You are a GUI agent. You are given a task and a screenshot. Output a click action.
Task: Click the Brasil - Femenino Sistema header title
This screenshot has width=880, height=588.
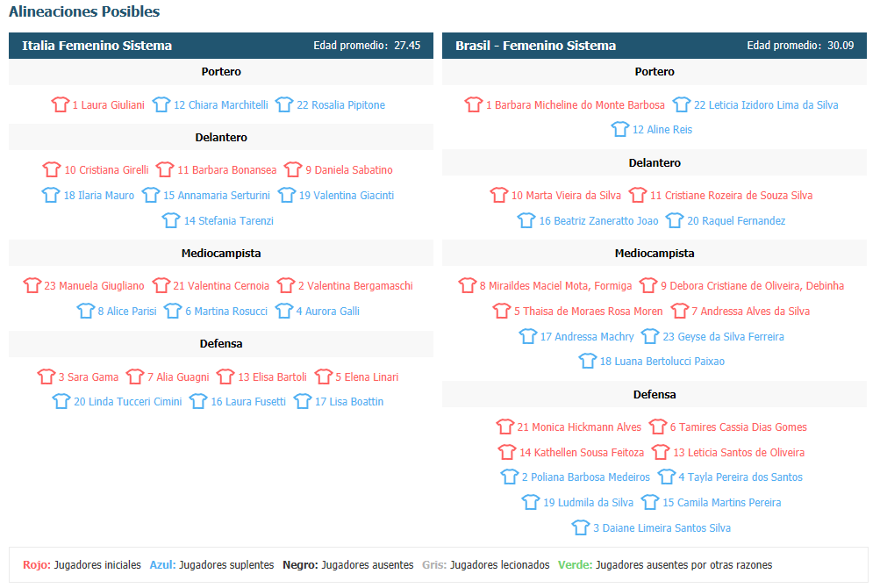click(535, 46)
